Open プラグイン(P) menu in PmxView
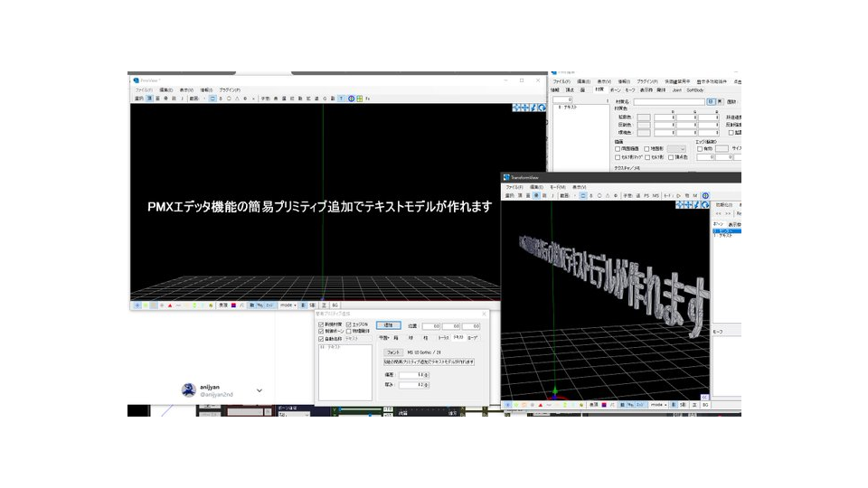 [x=230, y=89]
